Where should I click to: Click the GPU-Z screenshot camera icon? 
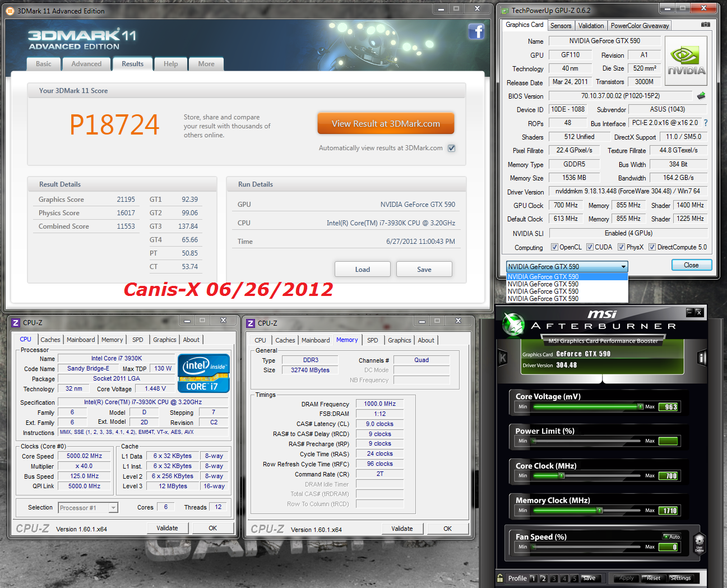tap(706, 25)
